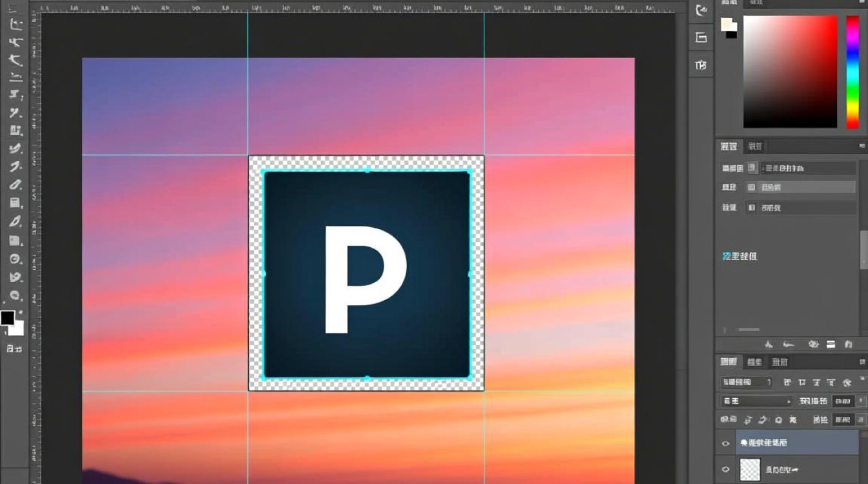This screenshot has width=868, height=484.
Task: Open the layer blend mode dropdown
Action: 756,401
